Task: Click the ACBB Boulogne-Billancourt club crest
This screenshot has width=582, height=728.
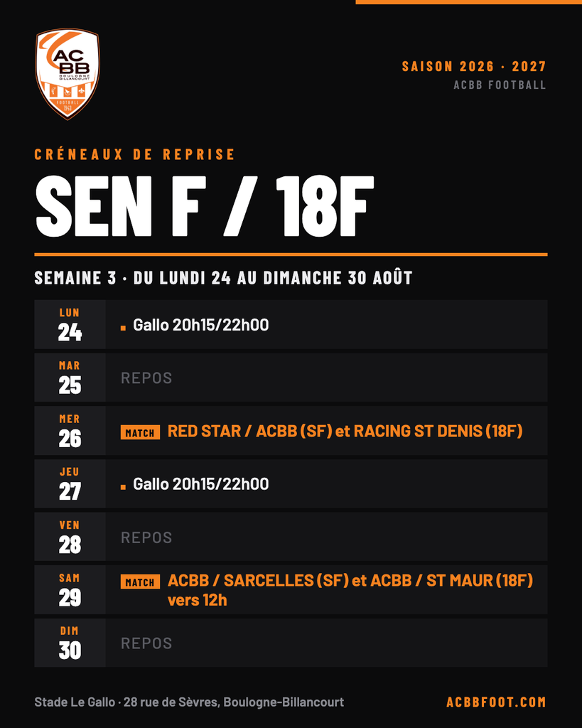Action: (68, 74)
